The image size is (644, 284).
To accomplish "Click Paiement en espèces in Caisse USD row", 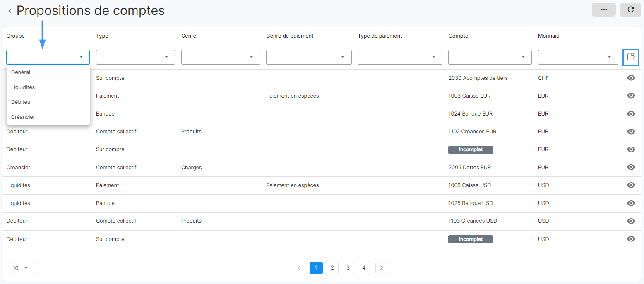I will coord(293,185).
